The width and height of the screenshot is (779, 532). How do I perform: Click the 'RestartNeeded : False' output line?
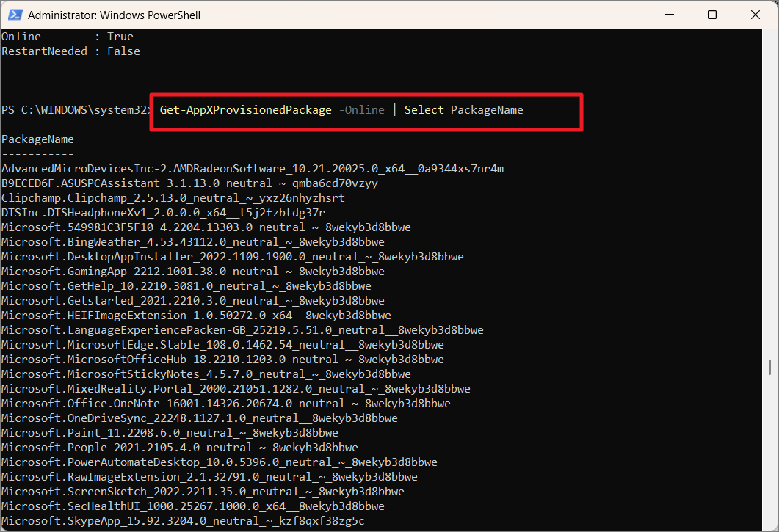click(x=70, y=51)
